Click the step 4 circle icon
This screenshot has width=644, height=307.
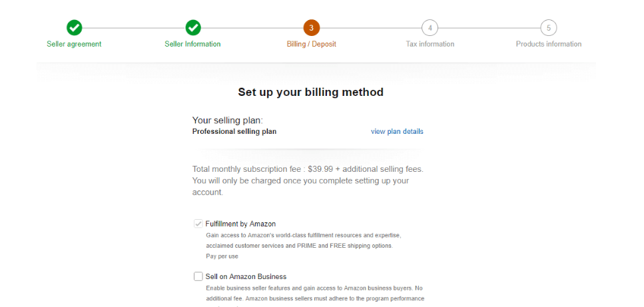click(x=430, y=28)
